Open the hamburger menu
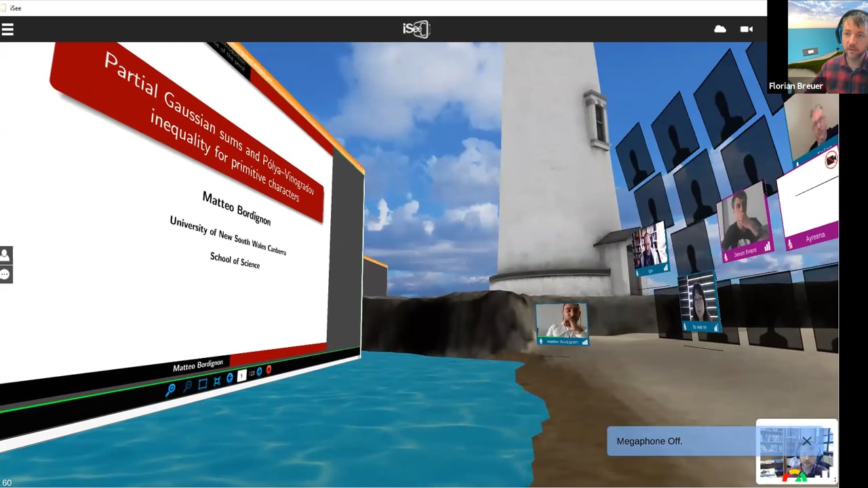Image resolution: width=868 pixels, height=488 pixels. pos(7,29)
